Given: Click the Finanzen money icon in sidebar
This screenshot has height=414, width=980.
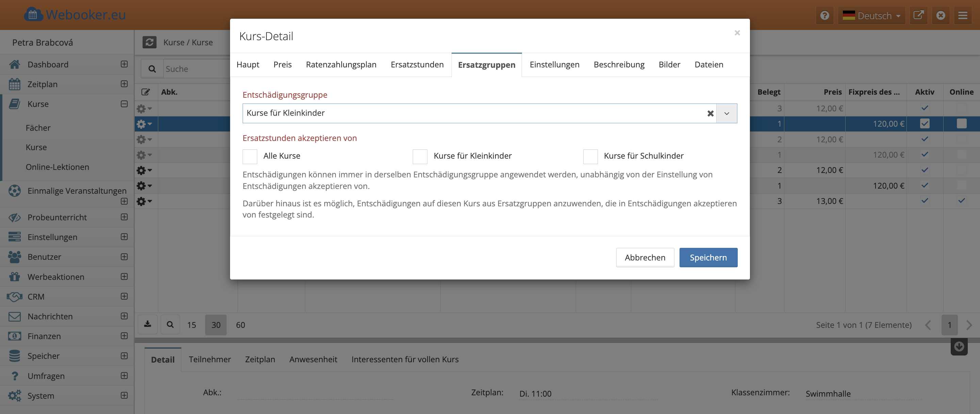Looking at the screenshot, I should pos(14,336).
